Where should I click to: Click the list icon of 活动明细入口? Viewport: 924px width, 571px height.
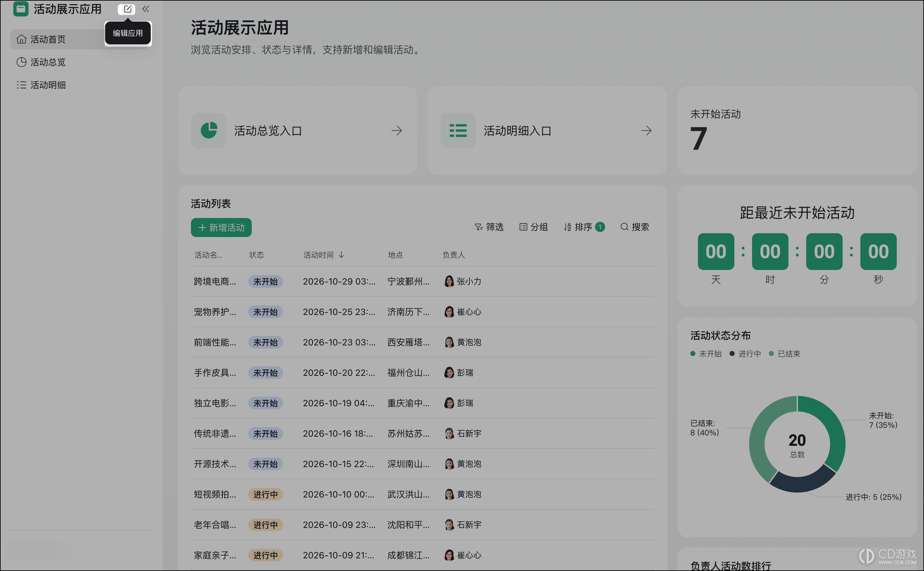click(458, 131)
